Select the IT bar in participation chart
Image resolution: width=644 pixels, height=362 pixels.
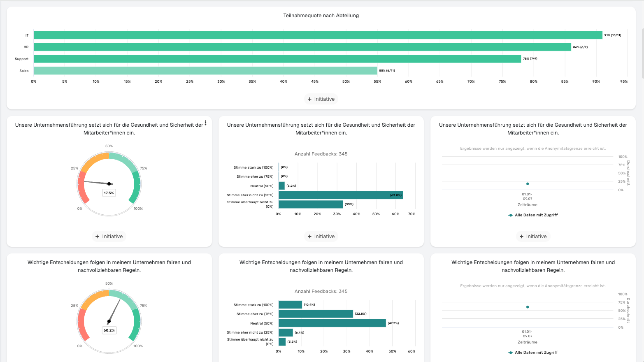pos(318,35)
